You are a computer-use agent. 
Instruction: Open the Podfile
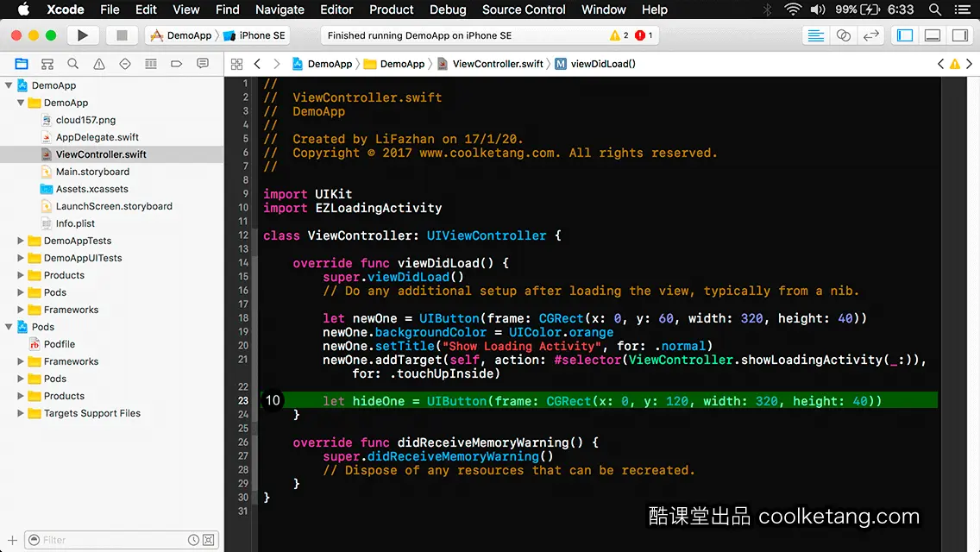pyautogui.click(x=59, y=344)
